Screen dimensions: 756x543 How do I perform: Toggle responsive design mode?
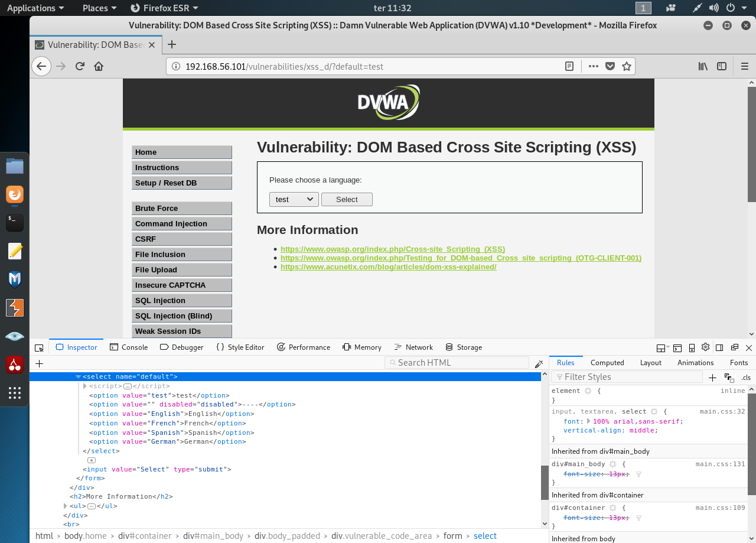click(691, 347)
